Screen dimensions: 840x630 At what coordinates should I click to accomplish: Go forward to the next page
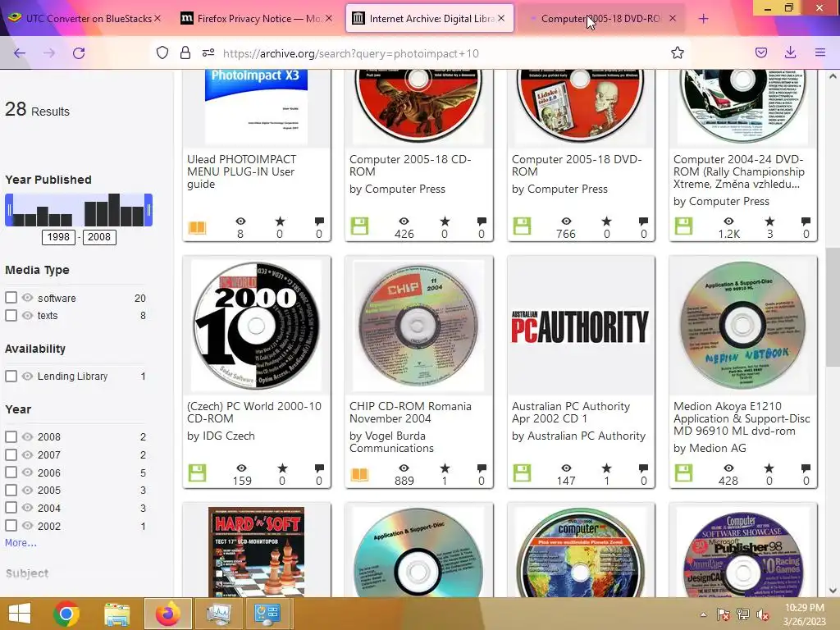pyautogui.click(x=49, y=53)
